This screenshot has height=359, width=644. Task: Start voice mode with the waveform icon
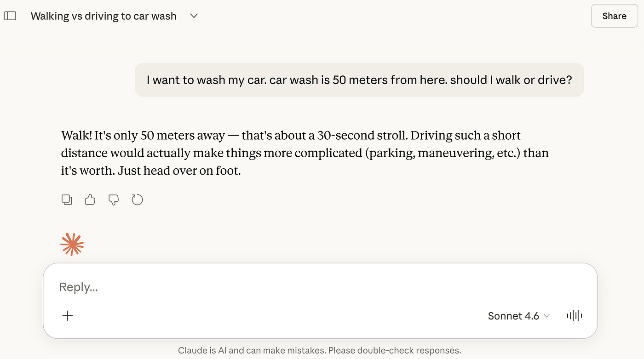(575, 316)
